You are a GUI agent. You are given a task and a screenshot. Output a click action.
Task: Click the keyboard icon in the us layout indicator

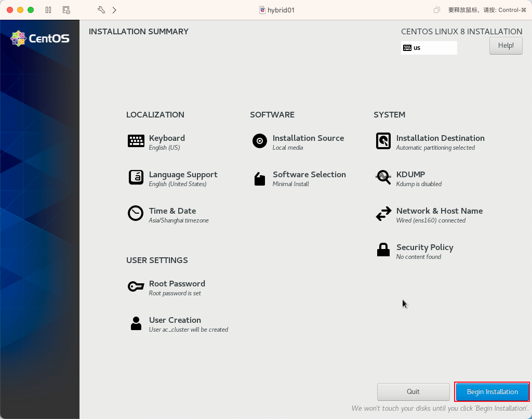click(x=407, y=48)
